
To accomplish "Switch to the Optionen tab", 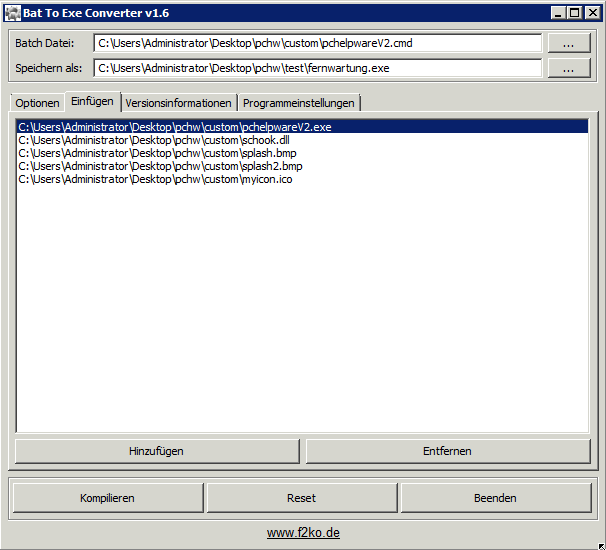I will tap(37, 103).
